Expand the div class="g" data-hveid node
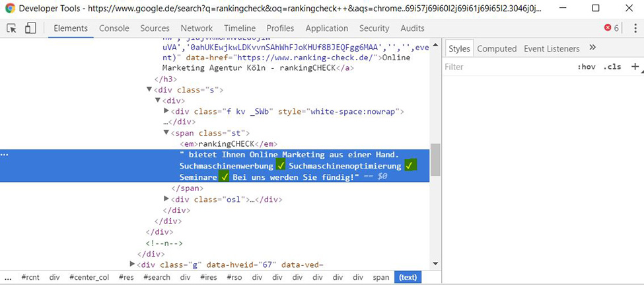 coord(132,264)
